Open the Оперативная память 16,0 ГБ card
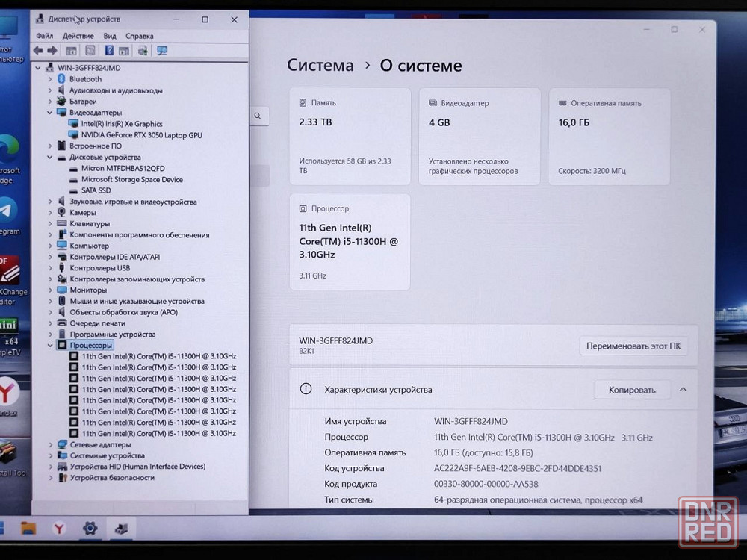The image size is (747, 560). click(x=610, y=136)
